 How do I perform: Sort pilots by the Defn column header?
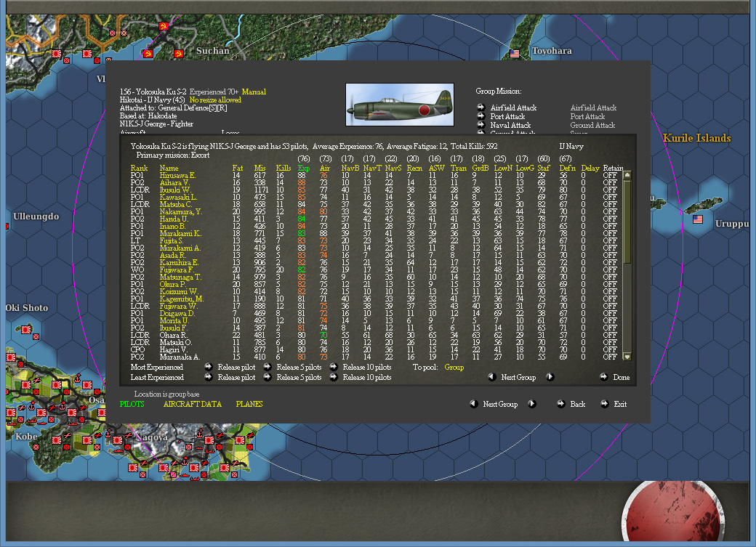(x=568, y=168)
